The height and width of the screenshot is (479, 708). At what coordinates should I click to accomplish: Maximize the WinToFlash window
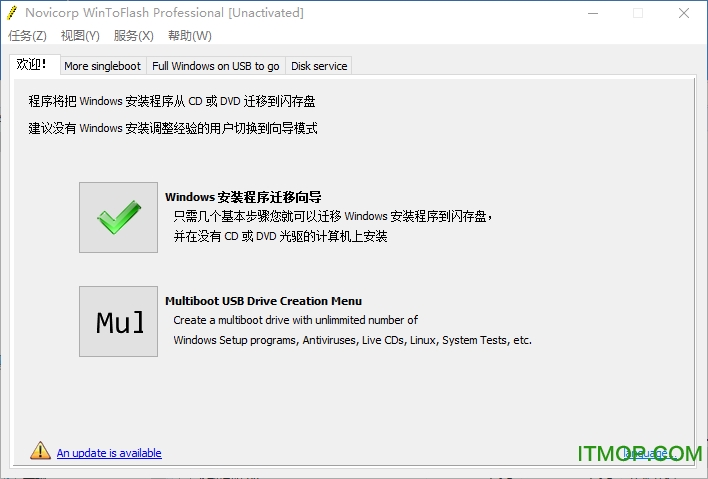pyautogui.click(x=638, y=13)
